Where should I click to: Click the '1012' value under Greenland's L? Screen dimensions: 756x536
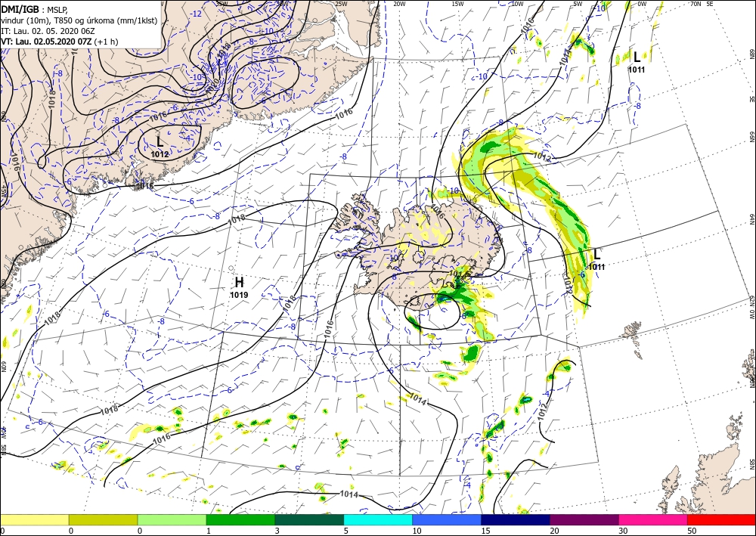[x=160, y=154]
